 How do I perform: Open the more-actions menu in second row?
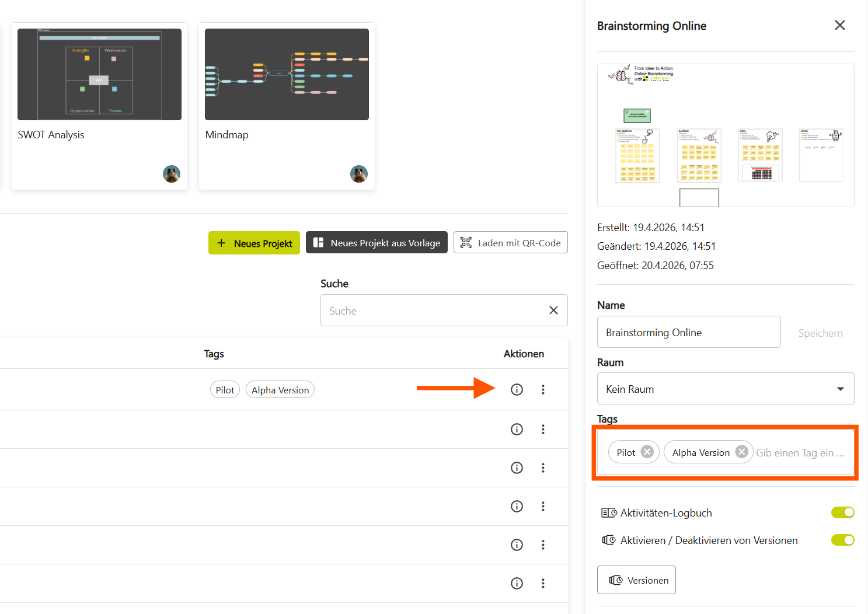click(x=543, y=429)
